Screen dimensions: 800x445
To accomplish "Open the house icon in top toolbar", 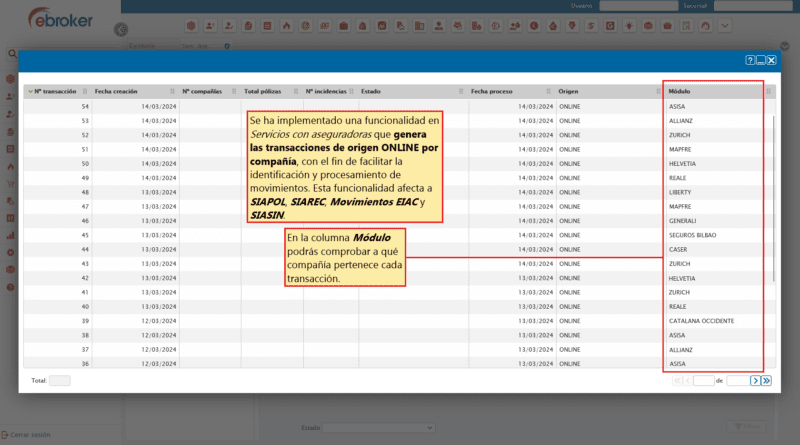I will coord(553,26).
